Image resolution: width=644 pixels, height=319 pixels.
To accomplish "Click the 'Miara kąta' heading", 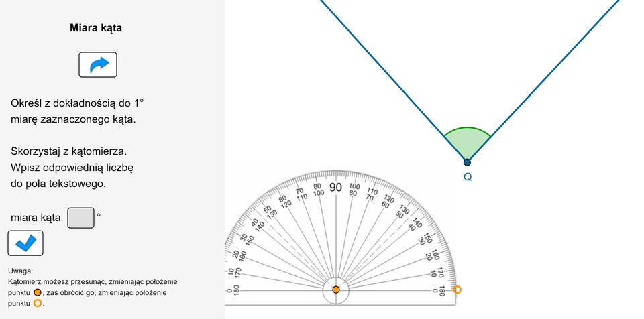I will pos(96,28).
